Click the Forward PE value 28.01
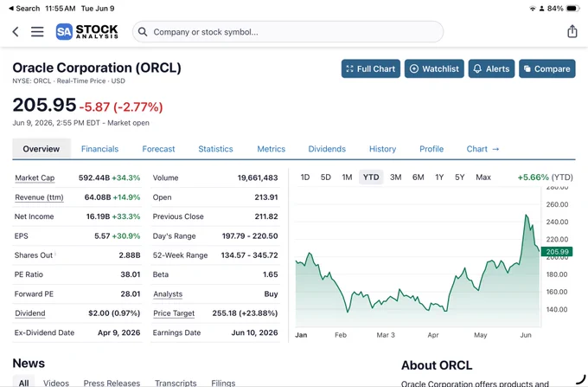The width and height of the screenshot is (588, 387). [130, 293]
